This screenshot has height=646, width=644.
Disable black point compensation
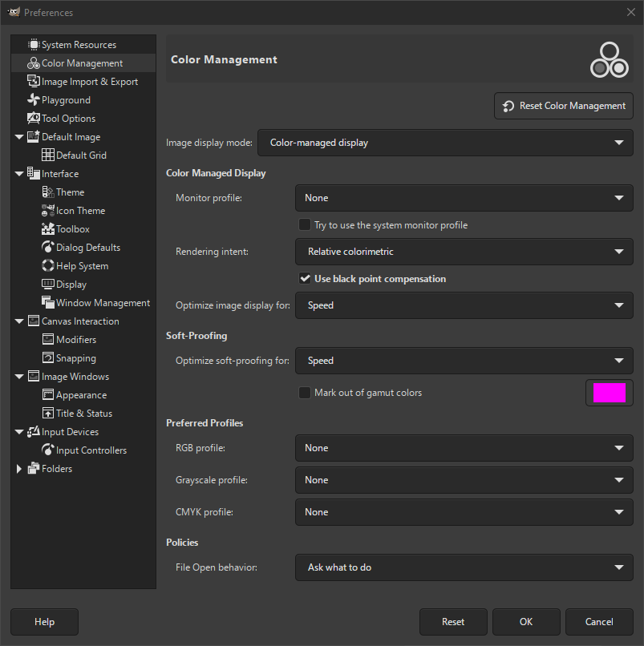click(303, 278)
